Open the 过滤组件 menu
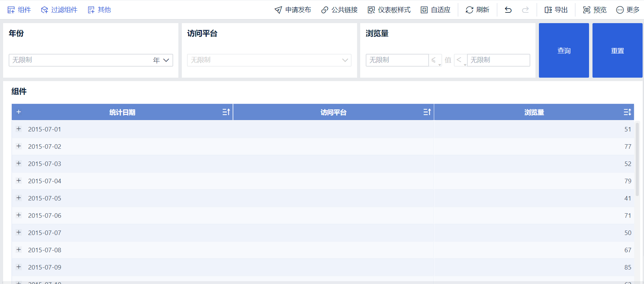The height and width of the screenshot is (284, 644). [59, 10]
